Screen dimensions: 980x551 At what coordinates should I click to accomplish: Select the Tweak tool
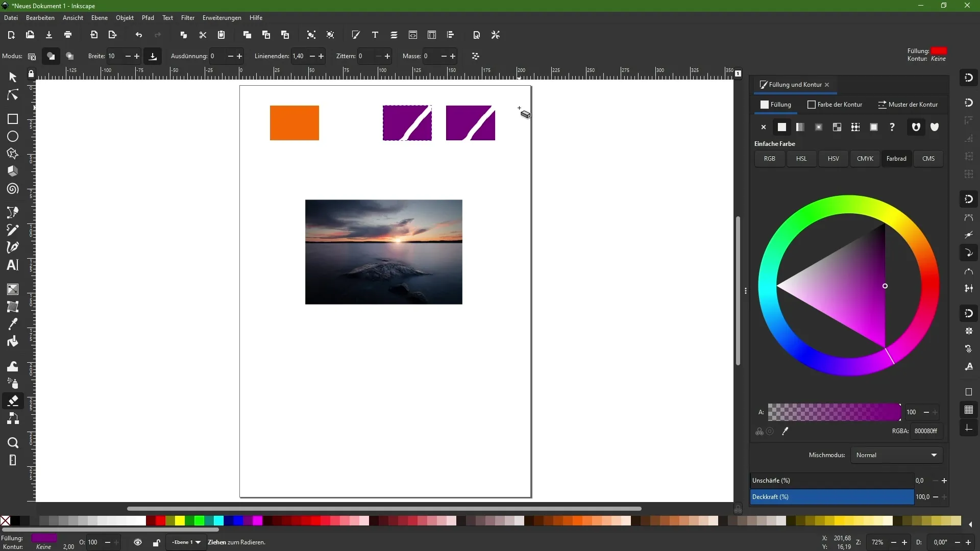point(13,366)
